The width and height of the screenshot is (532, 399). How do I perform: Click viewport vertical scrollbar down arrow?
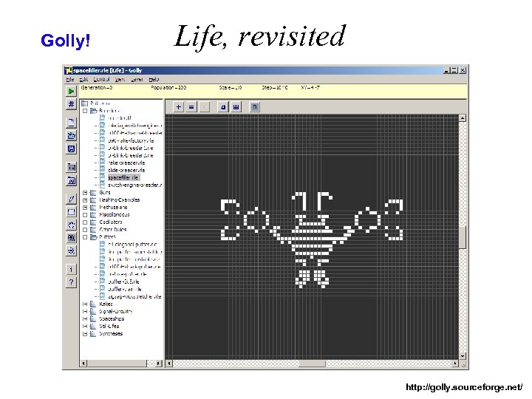[x=463, y=355]
